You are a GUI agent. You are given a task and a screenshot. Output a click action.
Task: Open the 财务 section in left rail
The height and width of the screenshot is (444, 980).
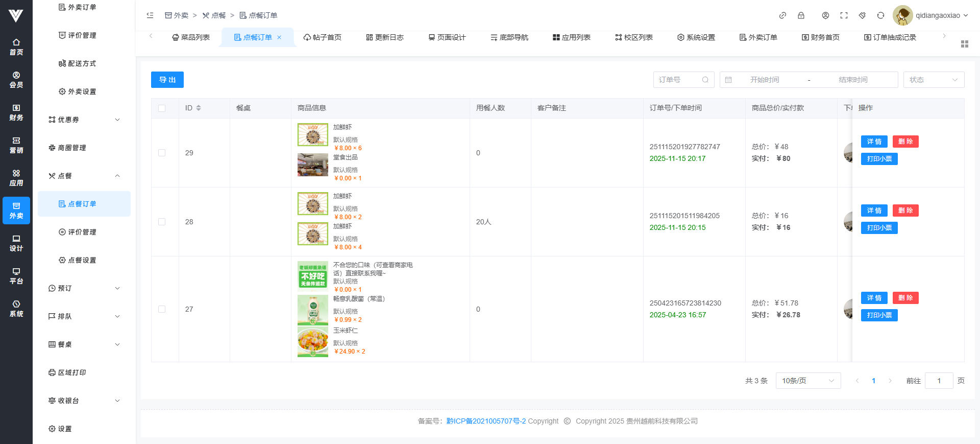[16, 112]
